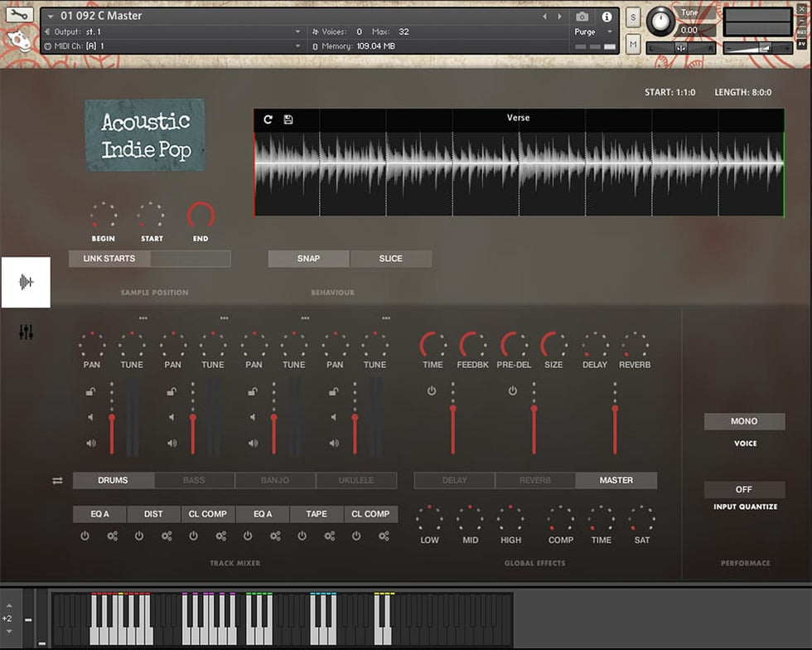
Task: Switch to the BANJO track tab
Action: click(274, 481)
